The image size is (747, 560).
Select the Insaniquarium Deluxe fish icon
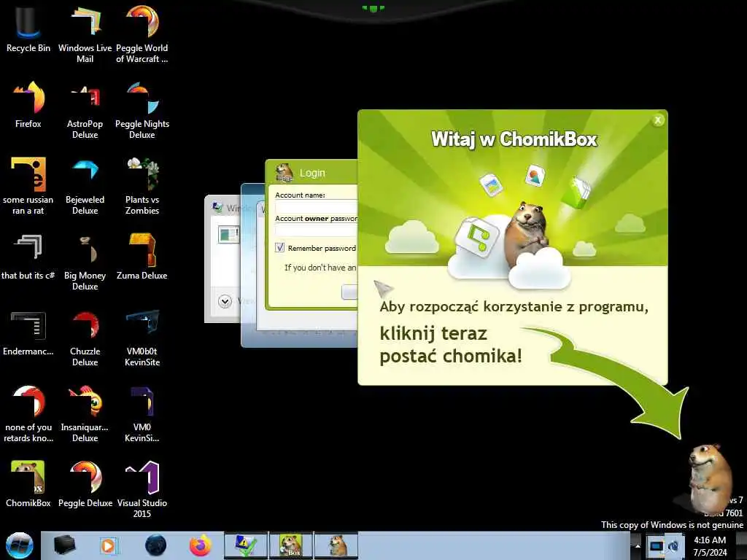(85, 414)
